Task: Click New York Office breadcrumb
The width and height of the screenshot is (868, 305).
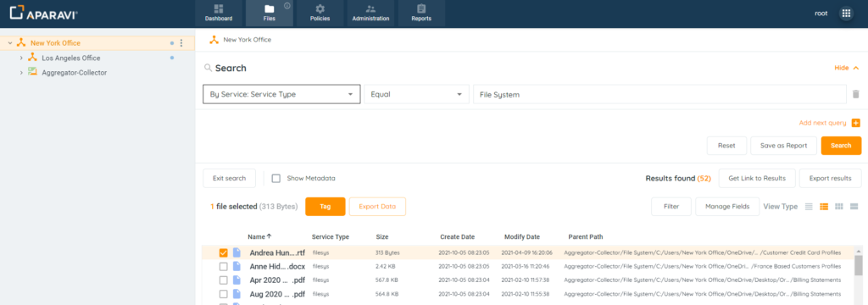Action: (x=247, y=40)
